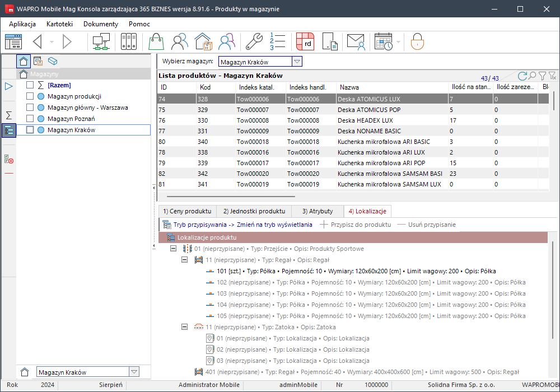This screenshot has height=392, width=560.
Task: Open the Kartoteki menu
Action: [x=60, y=24]
